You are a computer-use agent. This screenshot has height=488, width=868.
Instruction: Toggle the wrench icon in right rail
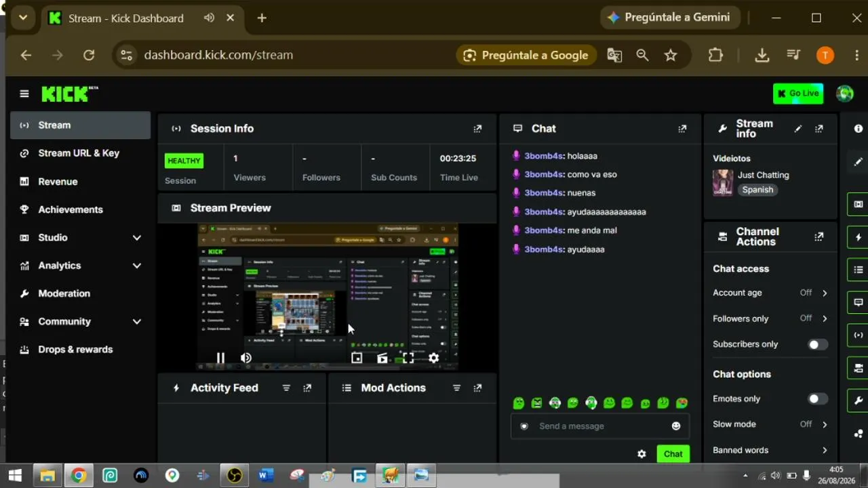click(x=859, y=401)
